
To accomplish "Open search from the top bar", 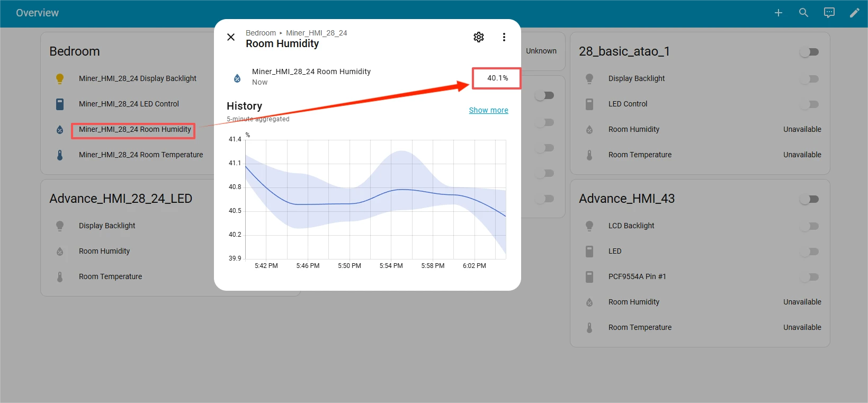I will (803, 13).
